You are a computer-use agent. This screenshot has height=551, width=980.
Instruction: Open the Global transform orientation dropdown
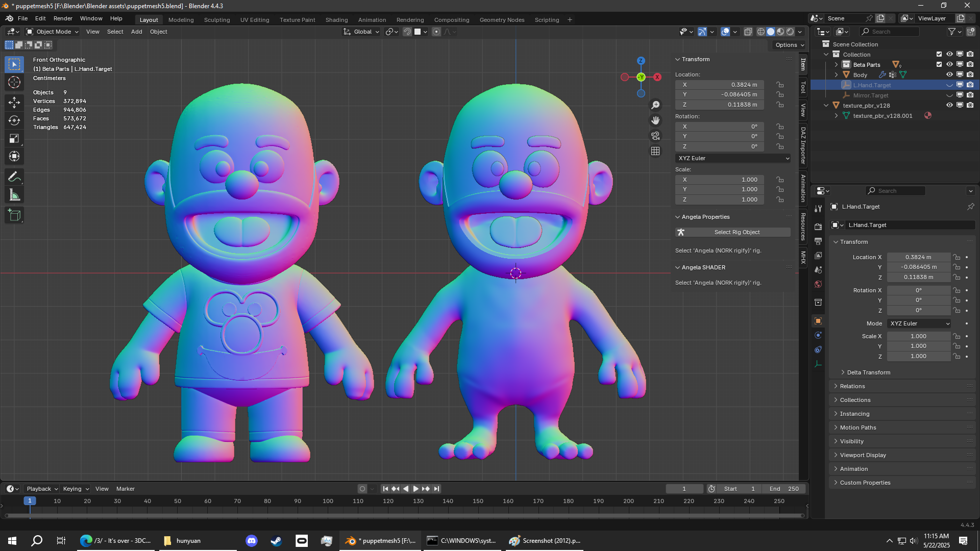[x=362, y=32]
